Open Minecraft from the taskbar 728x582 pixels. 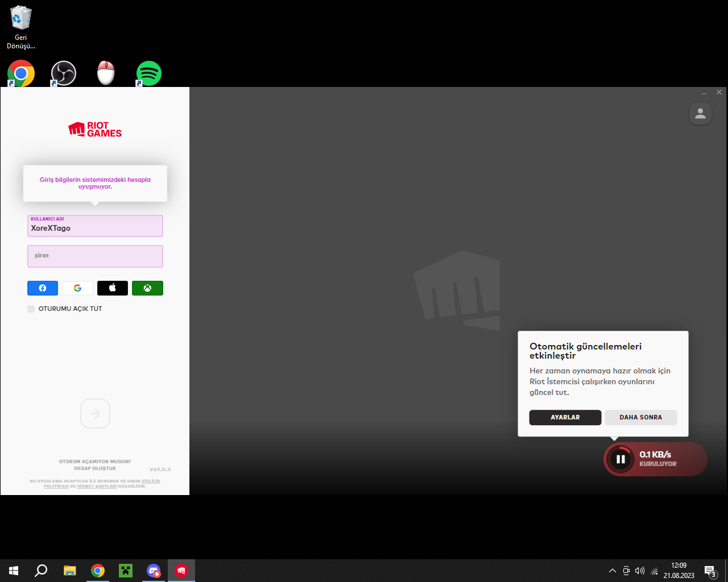coord(126,571)
